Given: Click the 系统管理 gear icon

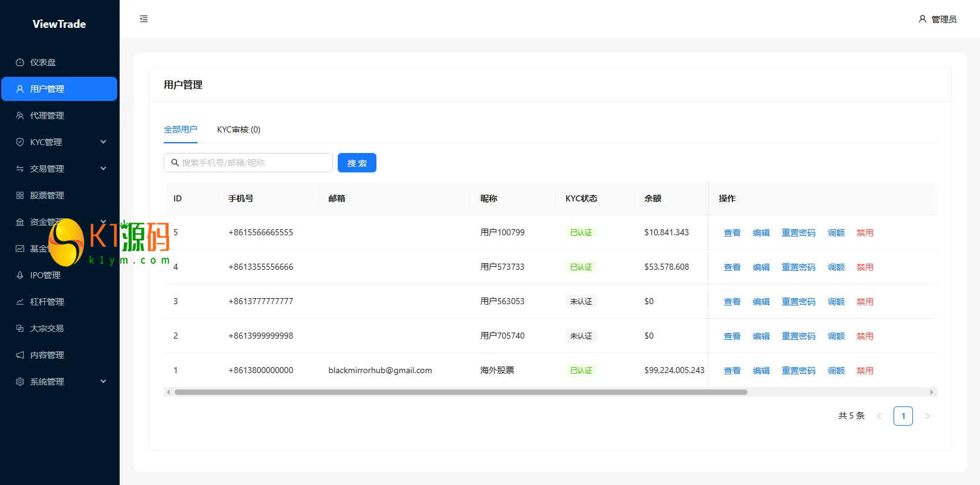Looking at the screenshot, I should [20, 382].
